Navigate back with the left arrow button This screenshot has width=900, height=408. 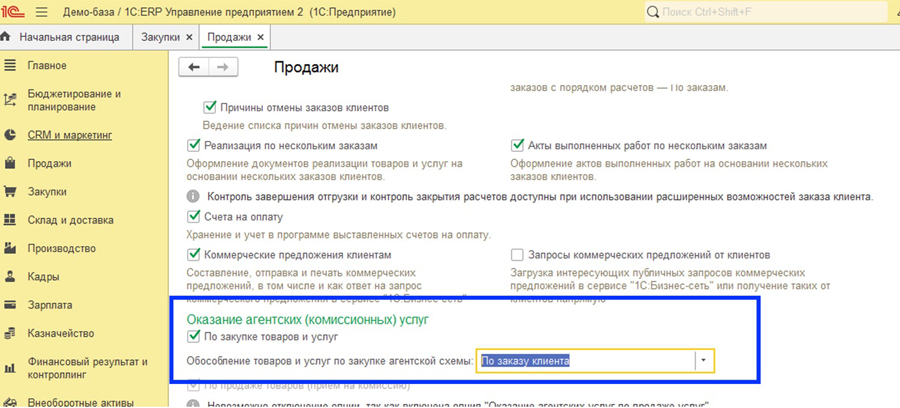(x=193, y=67)
